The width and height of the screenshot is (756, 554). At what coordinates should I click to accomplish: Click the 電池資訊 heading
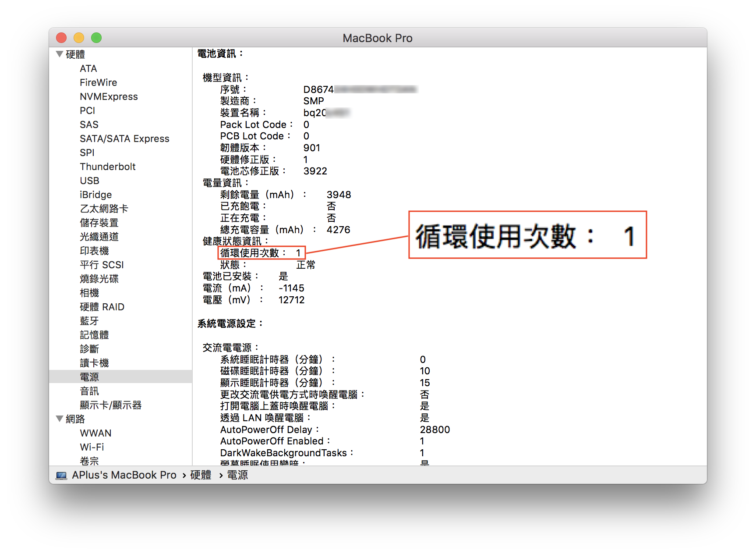[220, 53]
